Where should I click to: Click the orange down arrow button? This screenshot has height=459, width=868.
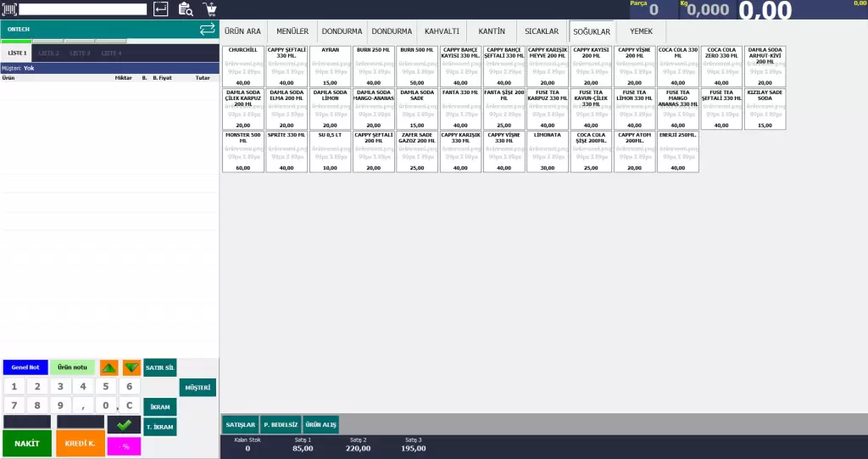coord(131,367)
